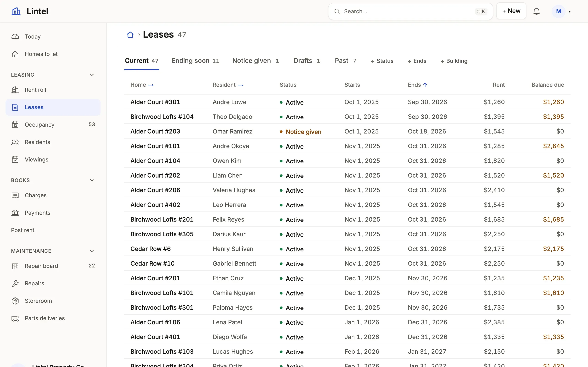Viewport: 588px width, 367px height.
Task: Click the home breadcrumb icon
Action: [x=130, y=35]
